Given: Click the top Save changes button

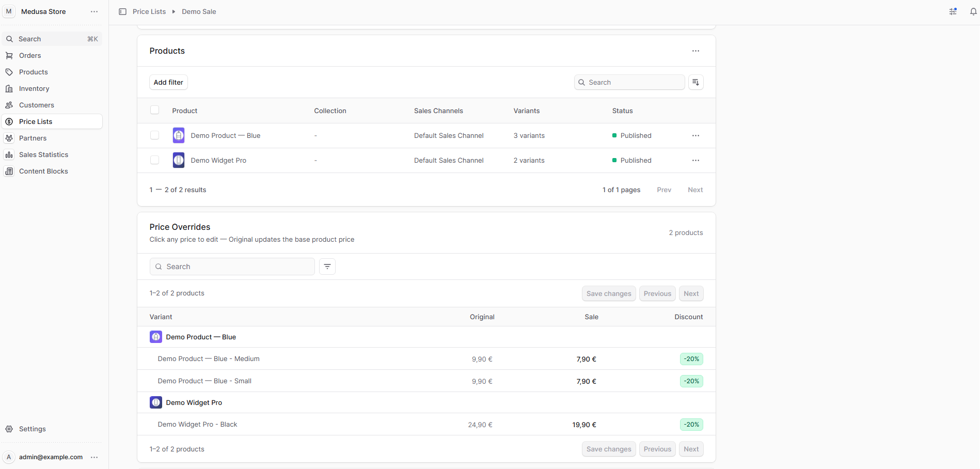Looking at the screenshot, I should pyautogui.click(x=609, y=293).
